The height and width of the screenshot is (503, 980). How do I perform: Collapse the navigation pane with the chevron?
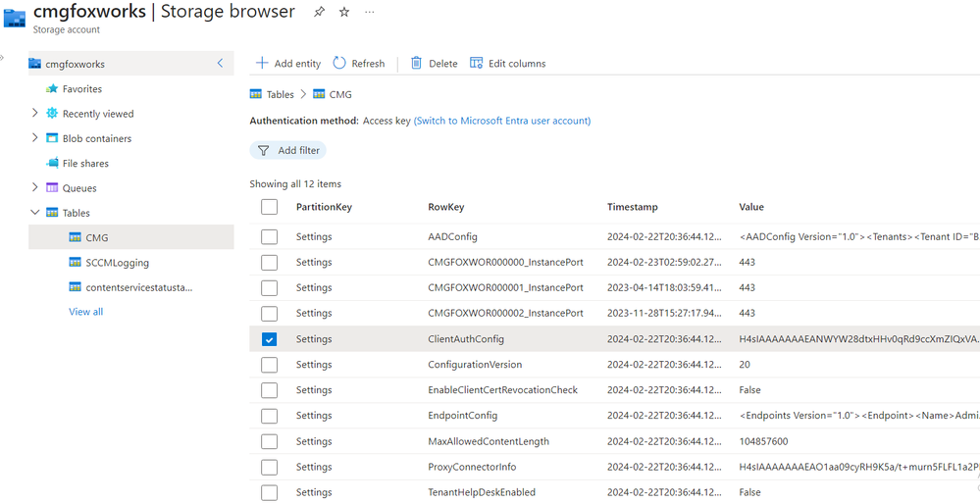click(x=220, y=63)
